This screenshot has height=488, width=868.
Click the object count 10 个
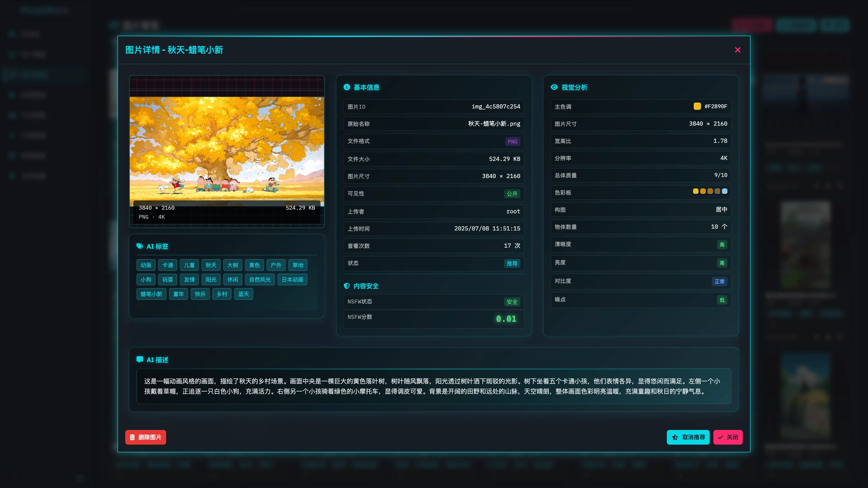719,227
